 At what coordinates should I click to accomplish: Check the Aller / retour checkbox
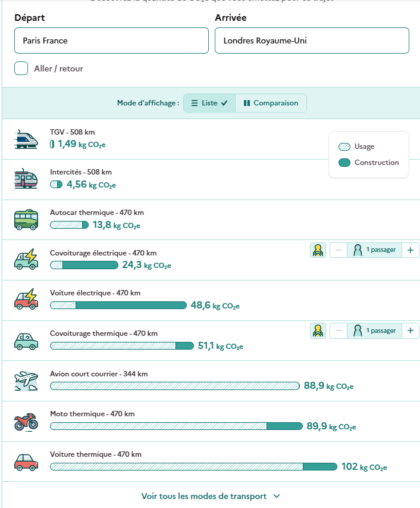(x=21, y=68)
